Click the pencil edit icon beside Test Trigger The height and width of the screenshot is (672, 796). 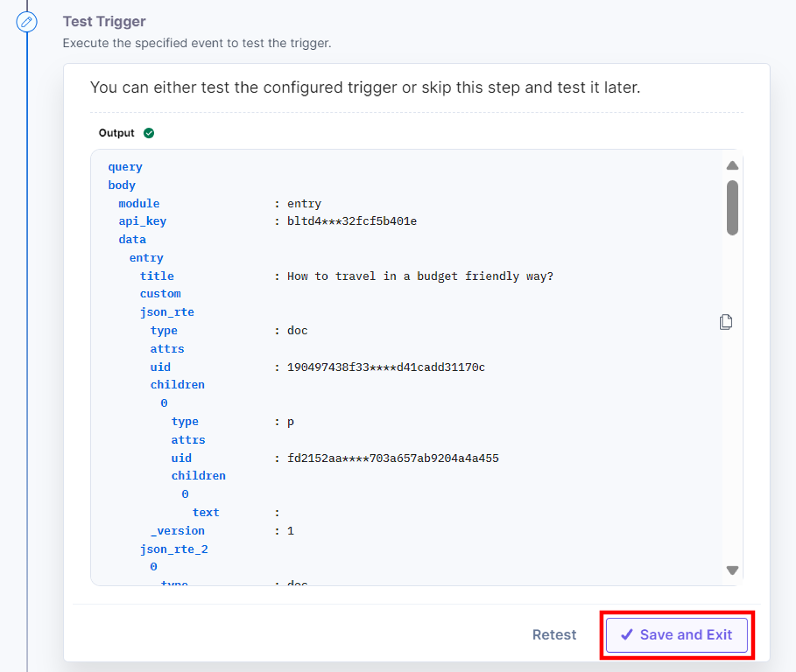(x=26, y=22)
